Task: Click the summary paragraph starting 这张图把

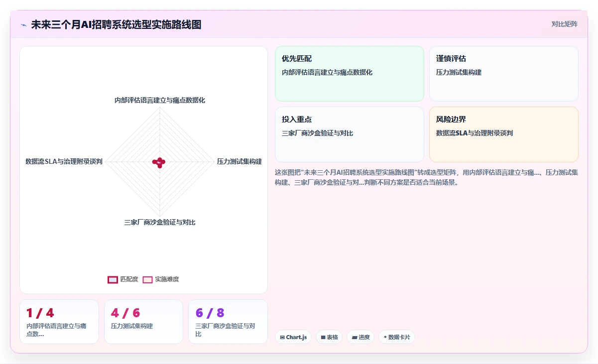Action: [427, 177]
